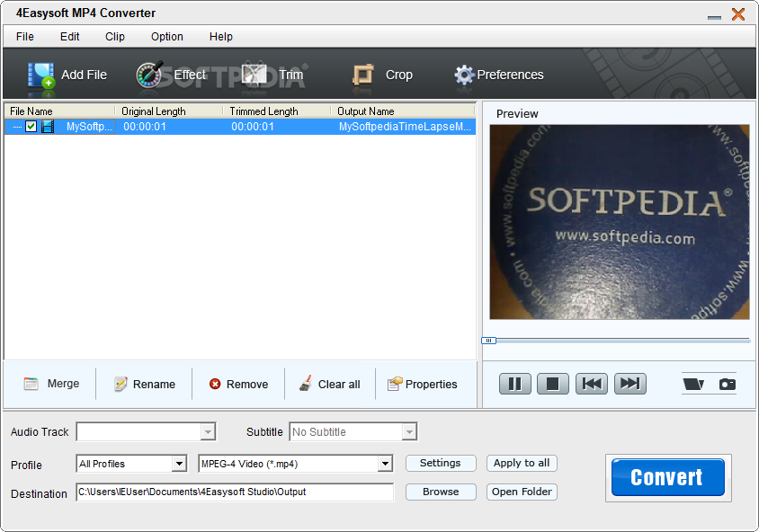Click the Original Length value 00:00:01
759x532 pixels.
(145, 127)
